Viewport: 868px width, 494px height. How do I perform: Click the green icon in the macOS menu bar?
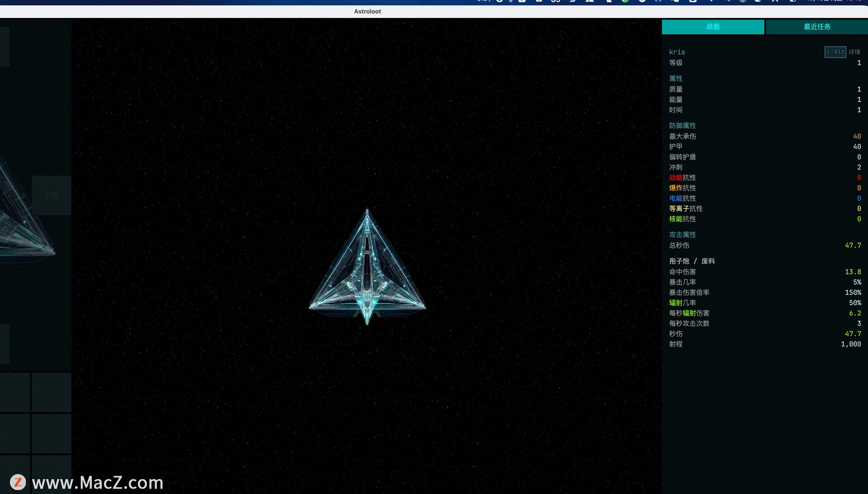tap(625, 1)
